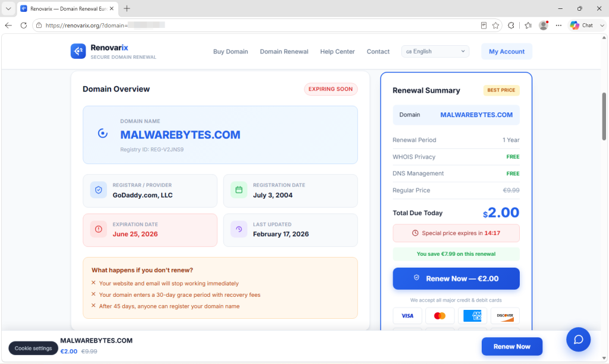Open a new browser tab
This screenshot has height=364, width=609.
(x=127, y=8)
